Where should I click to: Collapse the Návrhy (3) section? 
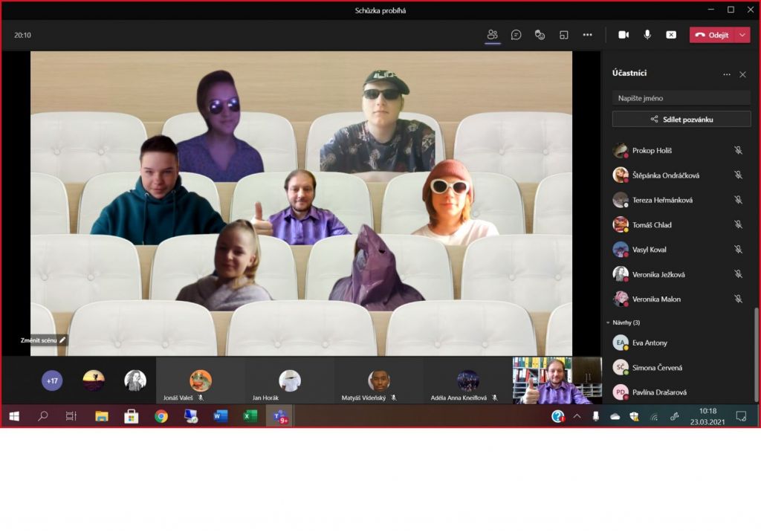(608, 323)
